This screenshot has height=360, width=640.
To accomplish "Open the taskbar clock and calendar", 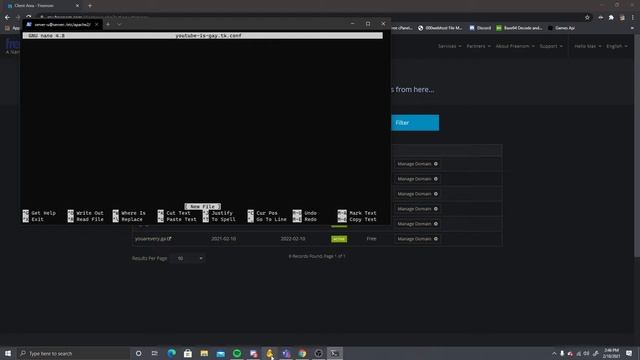I will pyautogui.click(x=611, y=353).
